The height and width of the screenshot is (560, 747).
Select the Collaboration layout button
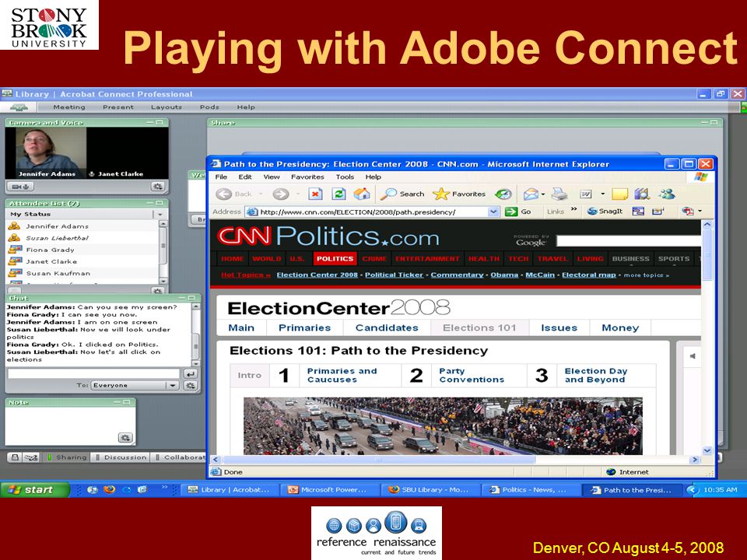[180, 457]
